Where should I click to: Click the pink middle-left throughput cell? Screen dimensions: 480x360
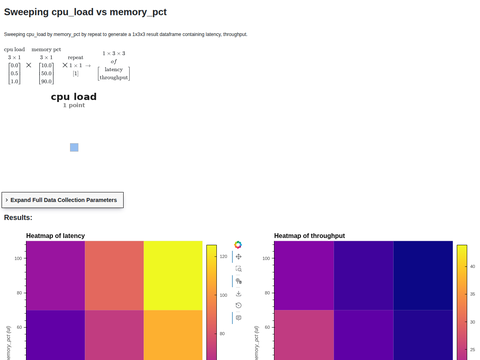304,335
